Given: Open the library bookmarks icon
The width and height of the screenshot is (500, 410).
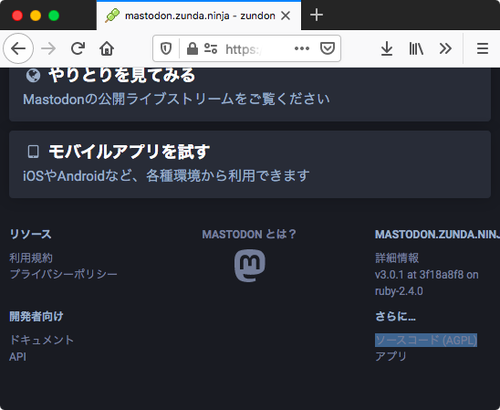Looking at the screenshot, I should click(x=416, y=49).
